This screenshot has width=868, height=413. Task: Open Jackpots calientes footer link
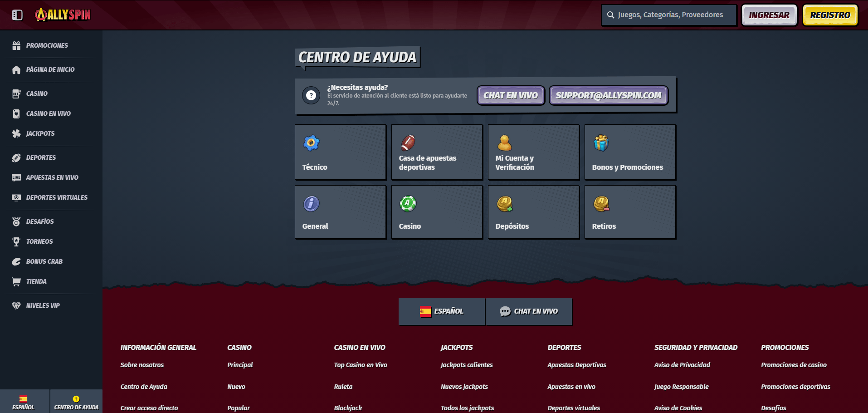click(467, 365)
